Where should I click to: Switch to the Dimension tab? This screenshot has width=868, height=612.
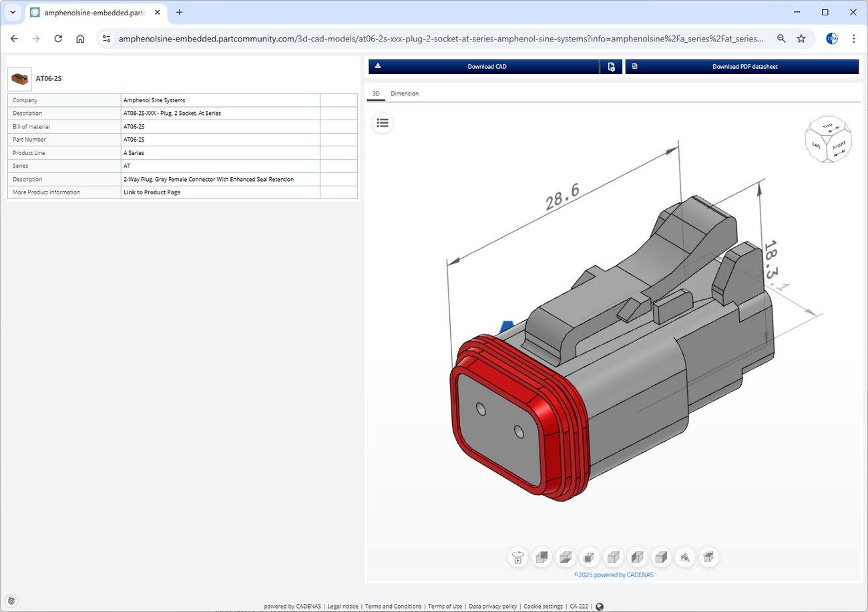[405, 94]
